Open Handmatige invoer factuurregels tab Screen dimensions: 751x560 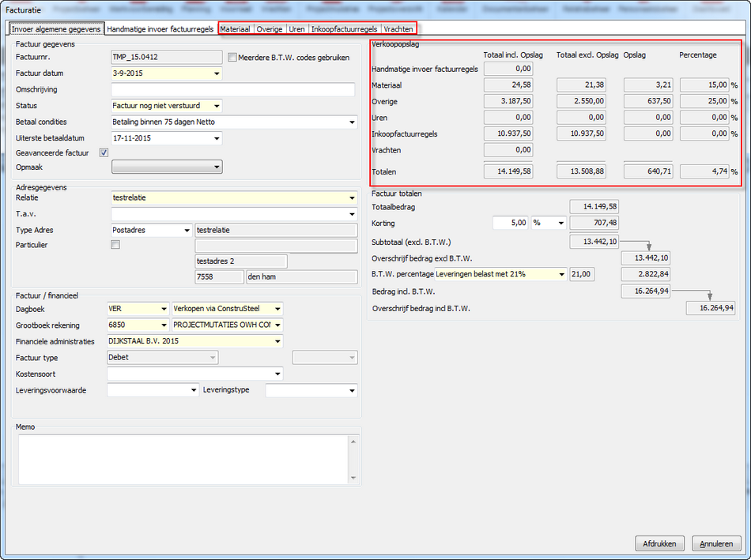[x=160, y=29]
